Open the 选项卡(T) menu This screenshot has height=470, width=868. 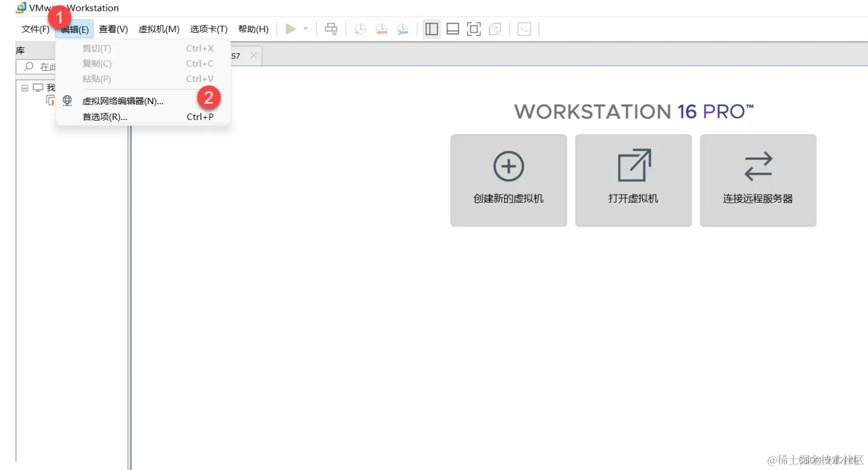(x=209, y=29)
